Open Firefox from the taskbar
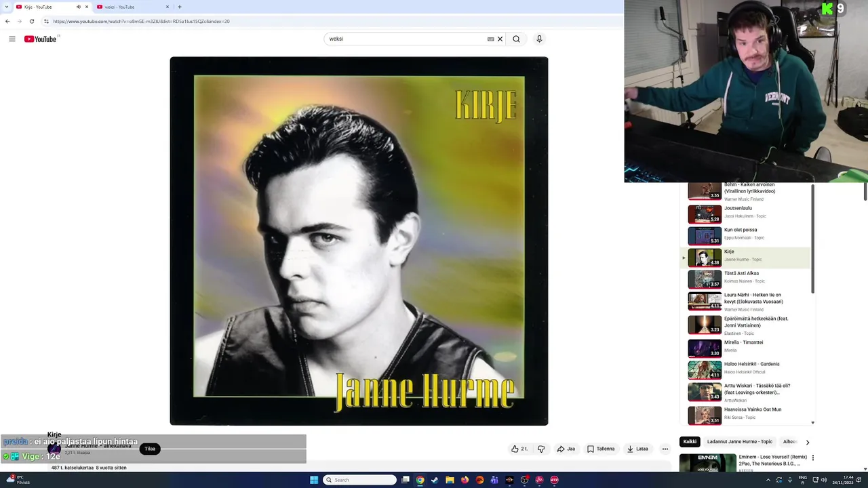This screenshot has height=488, width=868. pos(465,480)
